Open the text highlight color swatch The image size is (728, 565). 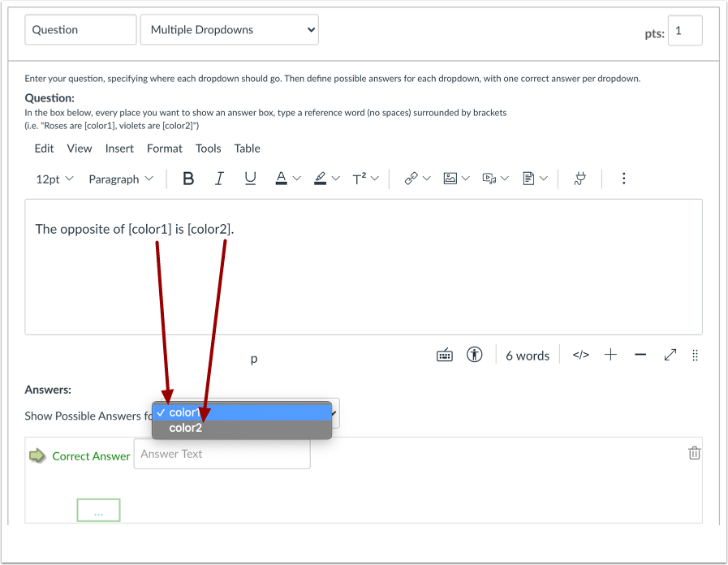point(321,179)
